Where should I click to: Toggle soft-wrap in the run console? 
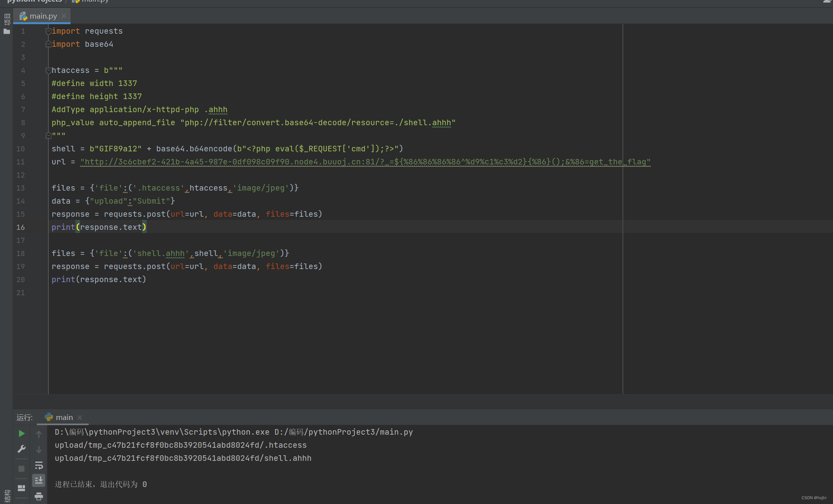point(39,465)
